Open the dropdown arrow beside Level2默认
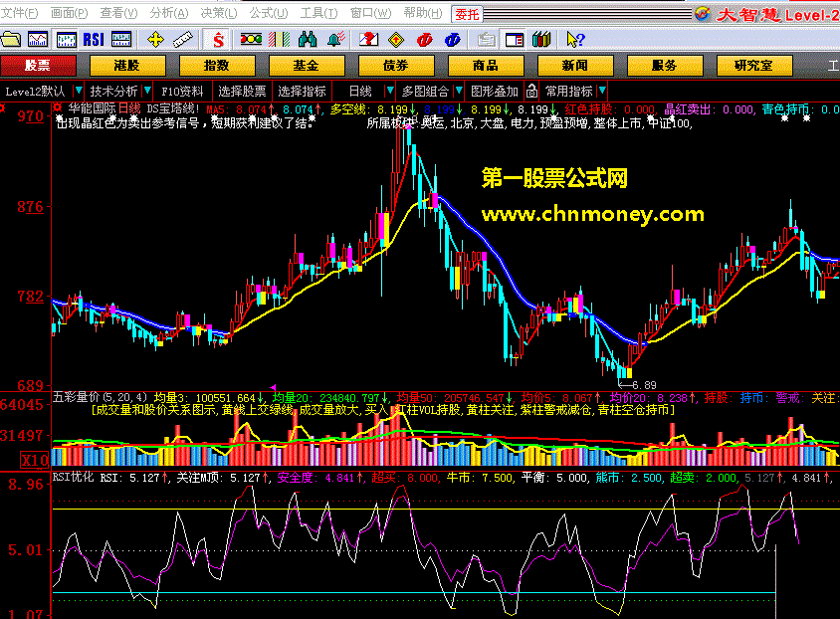This screenshot has width=840, height=619. [79, 91]
